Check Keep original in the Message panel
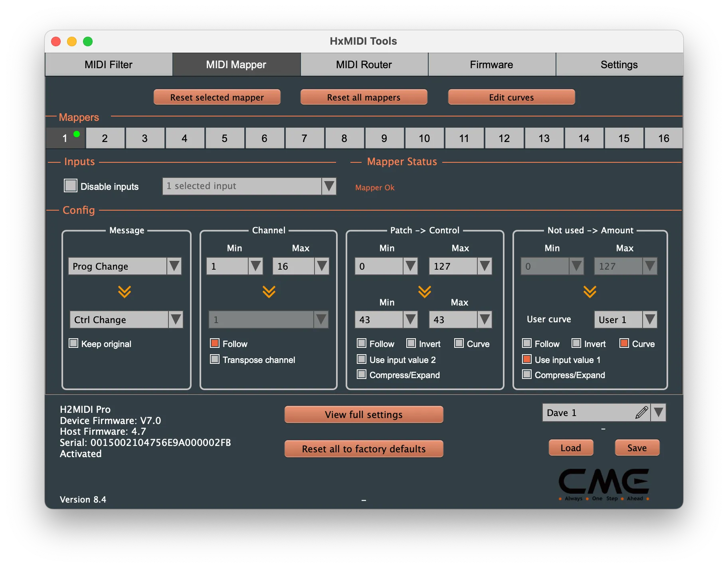The width and height of the screenshot is (728, 568). click(x=73, y=343)
